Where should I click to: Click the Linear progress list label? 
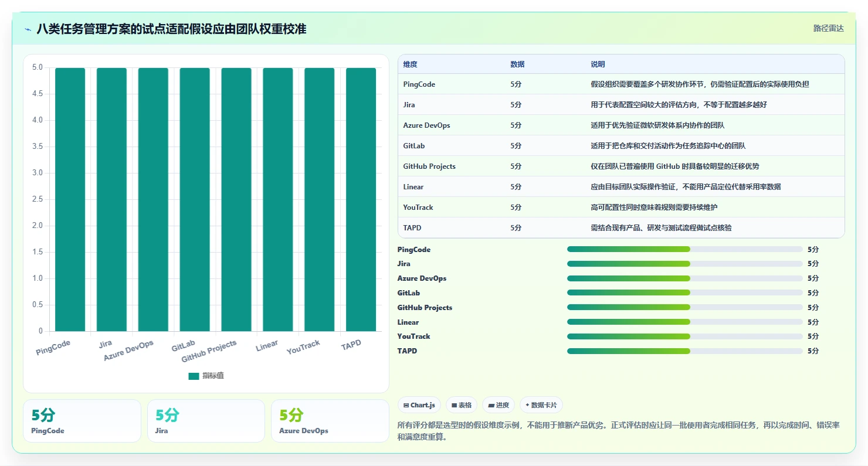pos(408,322)
